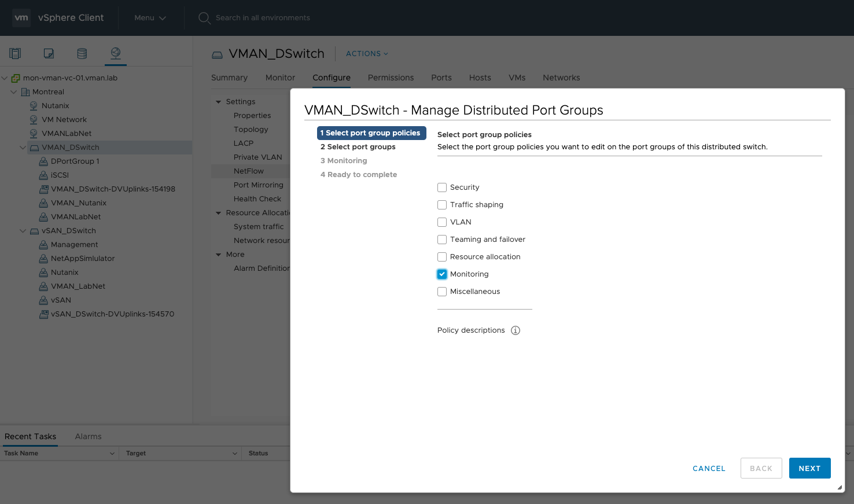Screen dimensions: 854x504
Task: Click the iSCSI port group icon
Action: click(43, 175)
